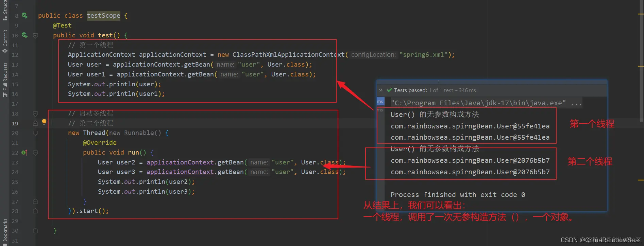
Task: Click the test() method name
Action: [105, 35]
